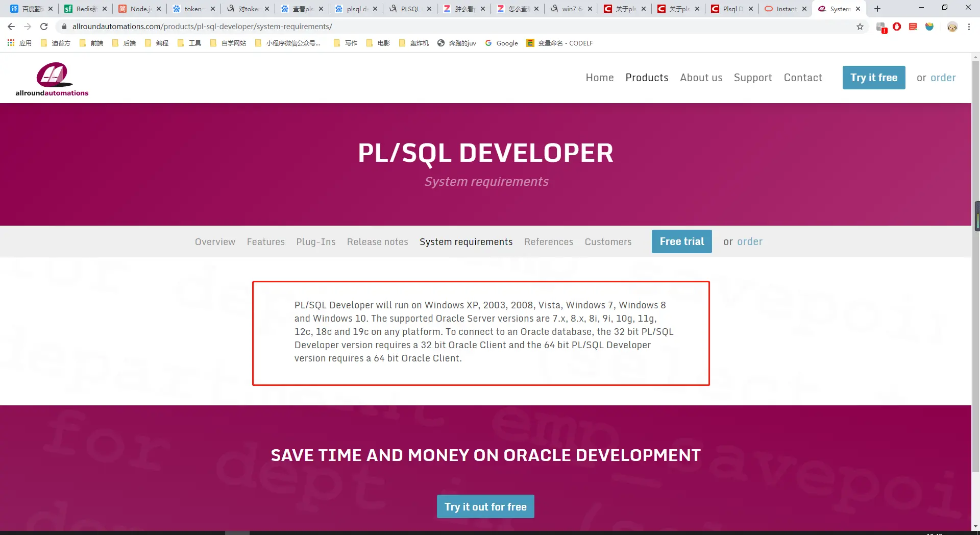Bookmark this page with the star
Screen dimensions: 980x535
click(x=860, y=27)
